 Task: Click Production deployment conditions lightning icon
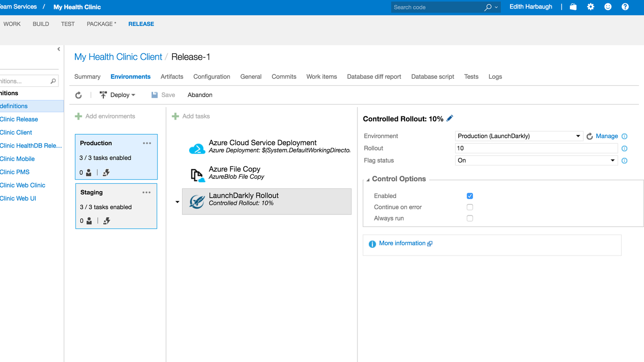click(107, 173)
